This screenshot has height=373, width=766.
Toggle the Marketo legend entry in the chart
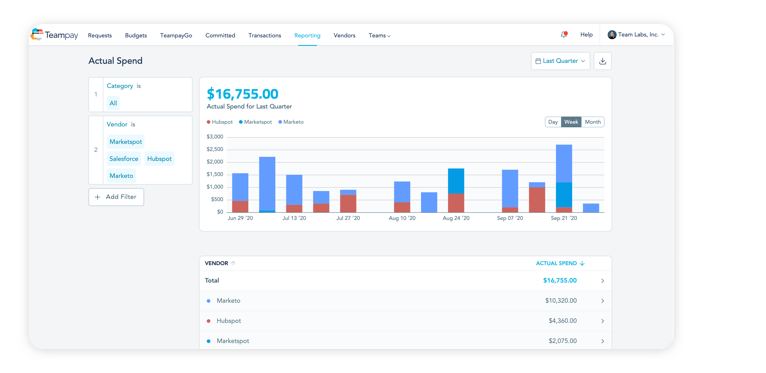click(291, 122)
